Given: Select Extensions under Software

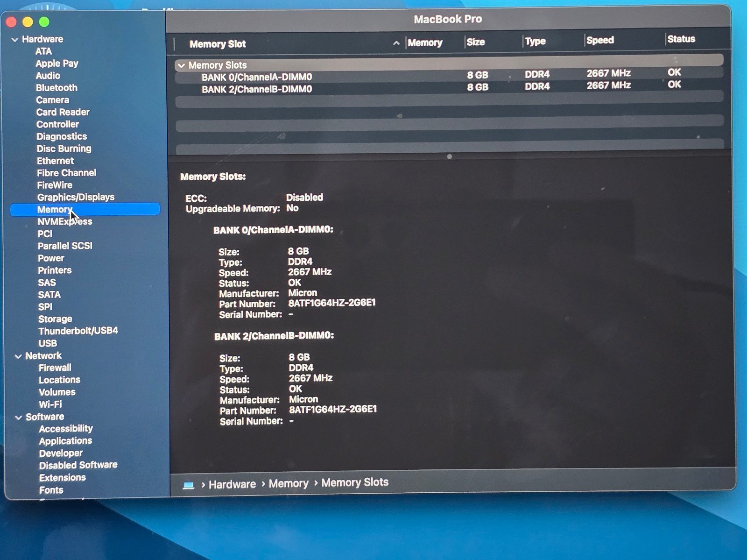Looking at the screenshot, I should (x=63, y=477).
